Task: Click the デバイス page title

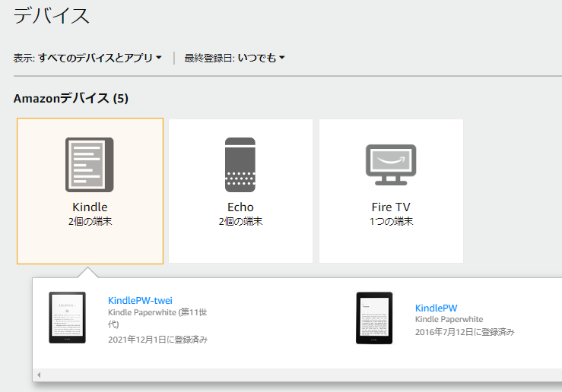Action: (51, 16)
